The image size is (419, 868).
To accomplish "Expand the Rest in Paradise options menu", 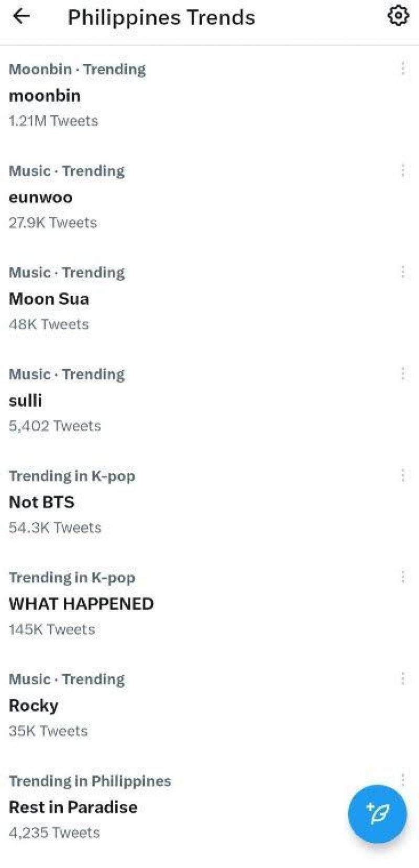I will point(402,779).
